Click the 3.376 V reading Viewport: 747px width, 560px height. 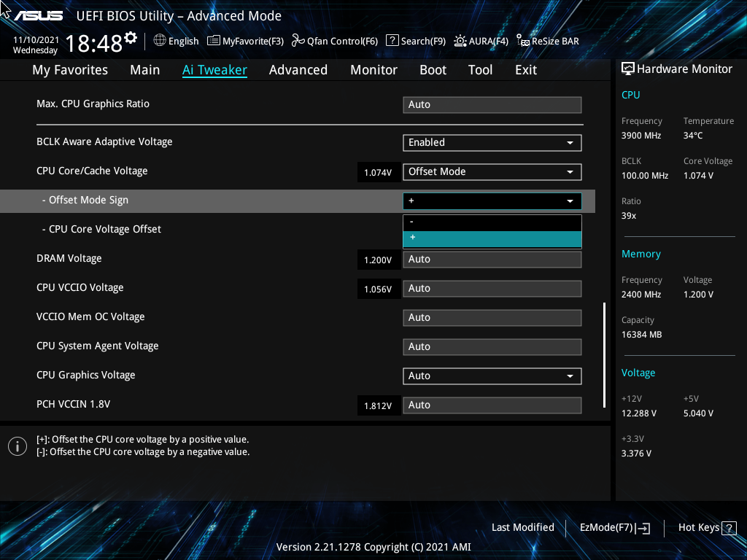tap(636, 454)
